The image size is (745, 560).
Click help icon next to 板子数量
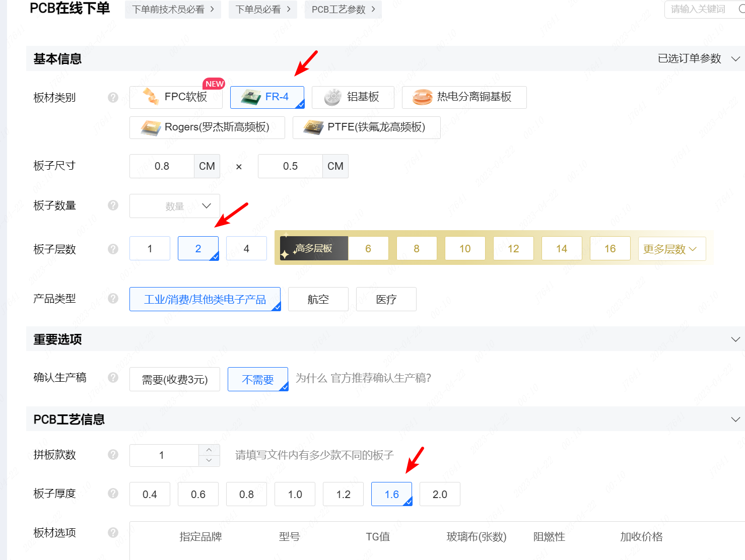[113, 205]
